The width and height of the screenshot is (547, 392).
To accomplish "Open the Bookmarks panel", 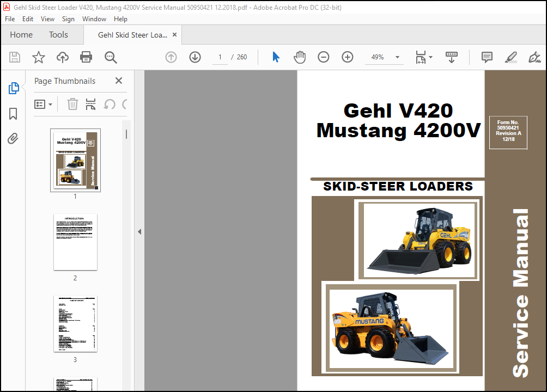I will (13, 114).
